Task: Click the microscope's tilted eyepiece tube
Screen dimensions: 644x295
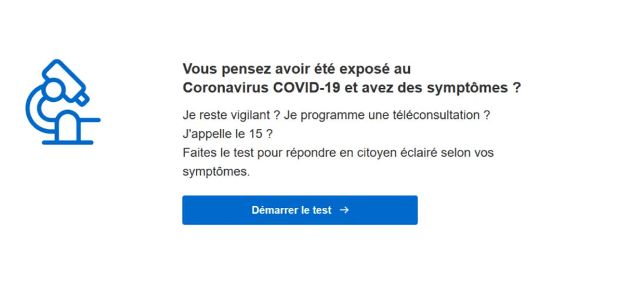Action: (66, 82)
